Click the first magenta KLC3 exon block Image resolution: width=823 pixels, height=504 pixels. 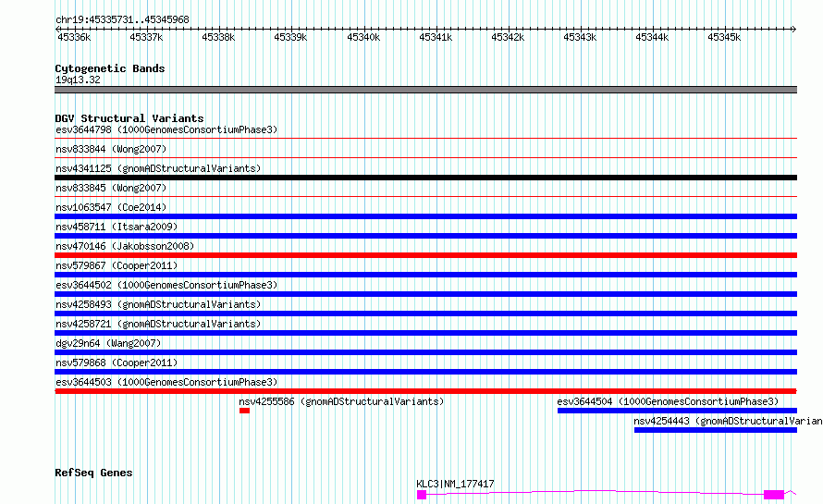[422, 495]
